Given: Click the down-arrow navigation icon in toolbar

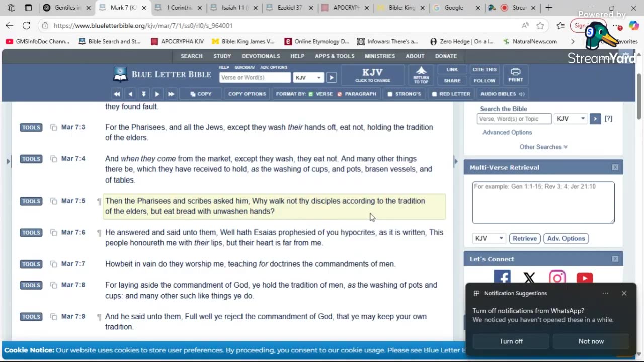Looking at the screenshot, I should [144, 94].
